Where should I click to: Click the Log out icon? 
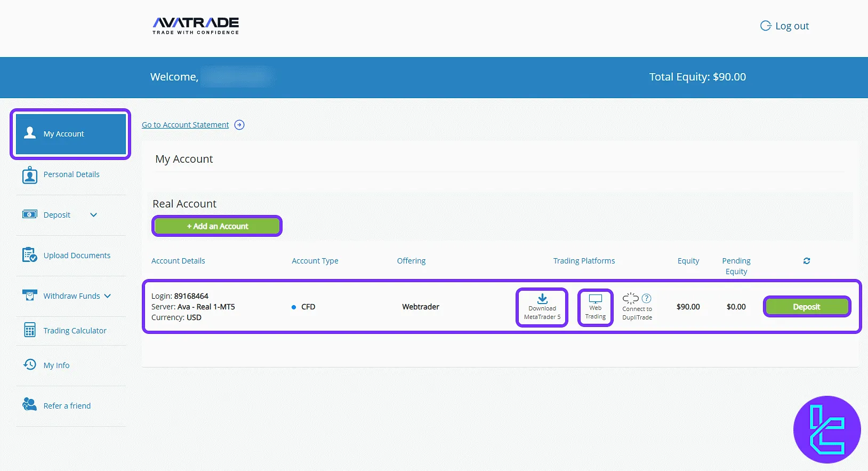[766, 26]
